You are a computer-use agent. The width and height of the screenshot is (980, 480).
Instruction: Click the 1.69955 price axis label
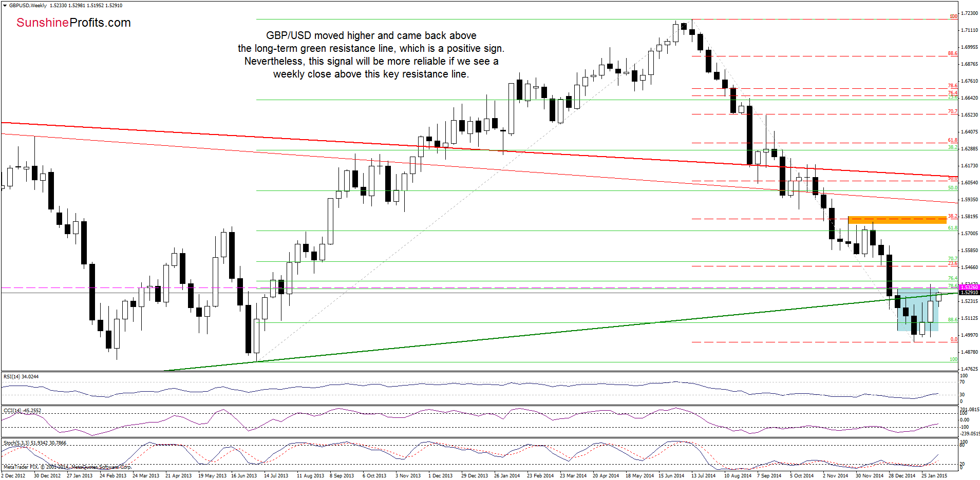[x=970, y=47]
